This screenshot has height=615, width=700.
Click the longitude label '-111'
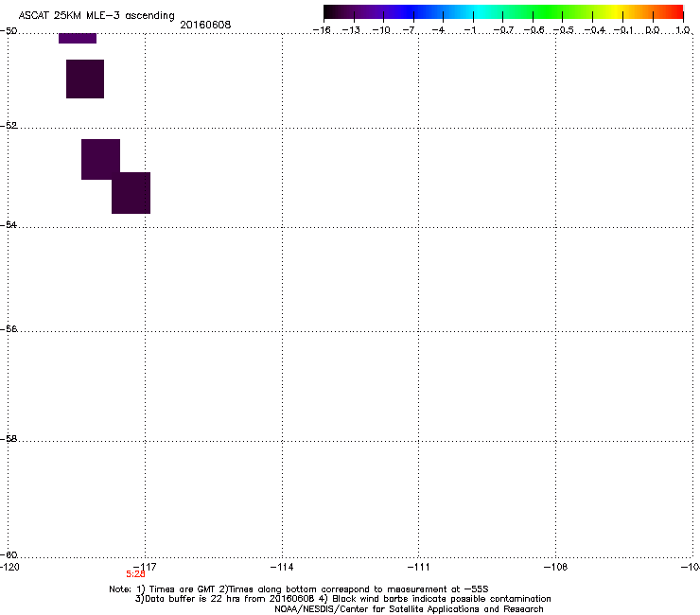(x=419, y=567)
